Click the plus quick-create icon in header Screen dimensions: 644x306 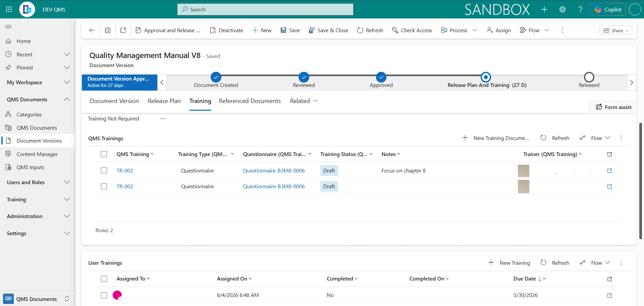[544, 9]
